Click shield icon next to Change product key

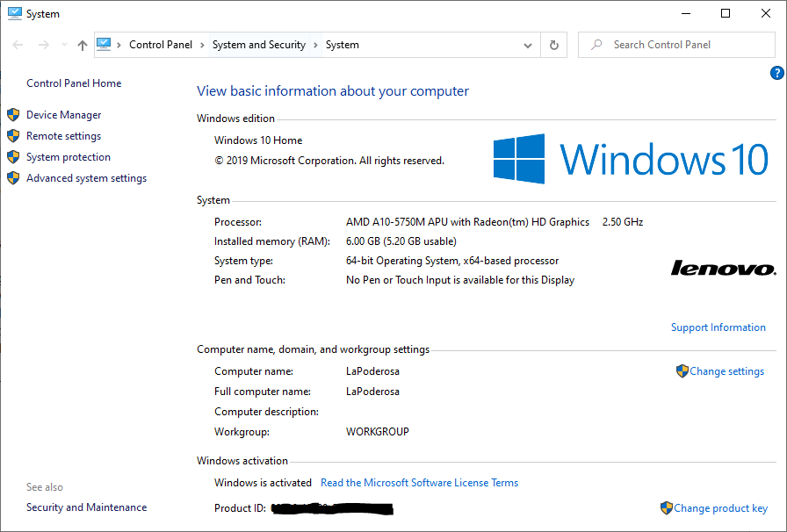coord(666,508)
